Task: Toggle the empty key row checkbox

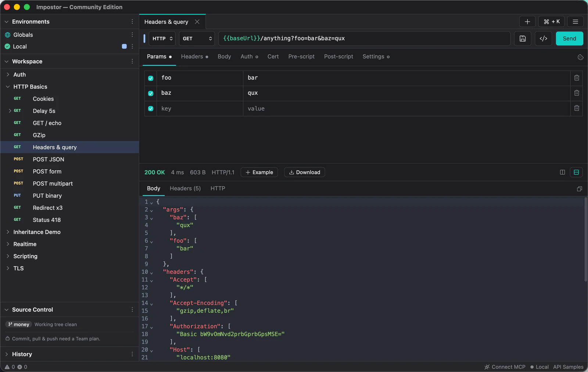Action: (x=151, y=108)
